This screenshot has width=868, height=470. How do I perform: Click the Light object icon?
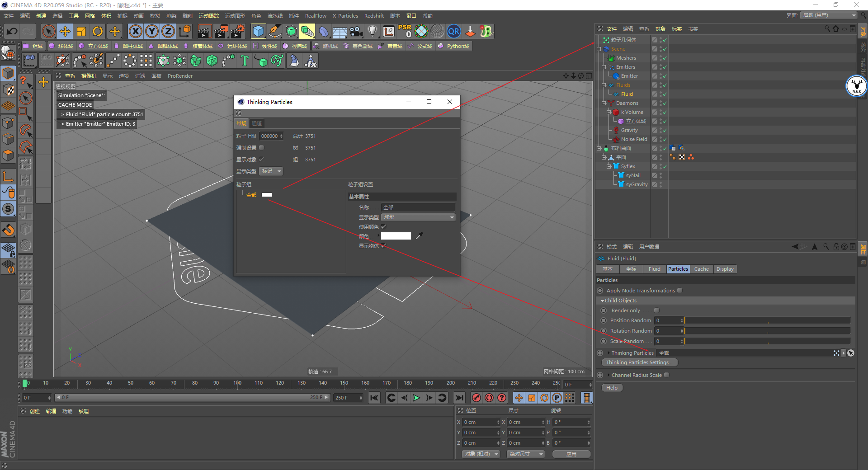click(372, 31)
